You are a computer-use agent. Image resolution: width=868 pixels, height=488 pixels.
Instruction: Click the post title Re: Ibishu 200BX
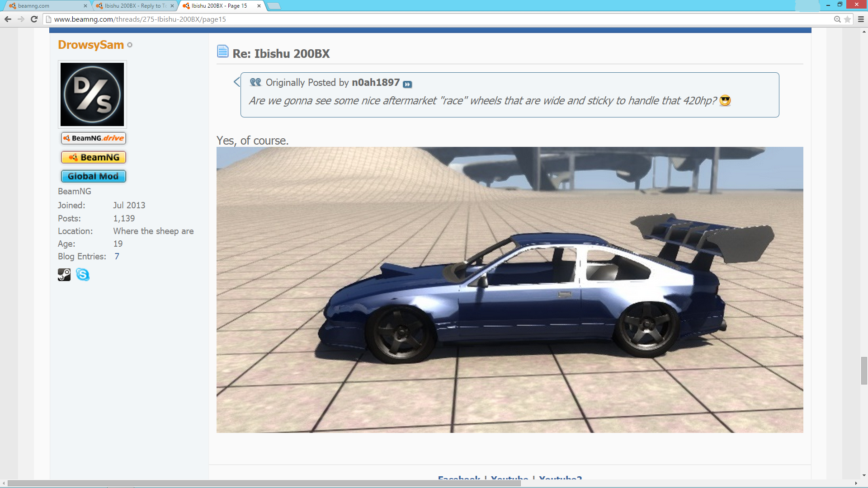281,53
